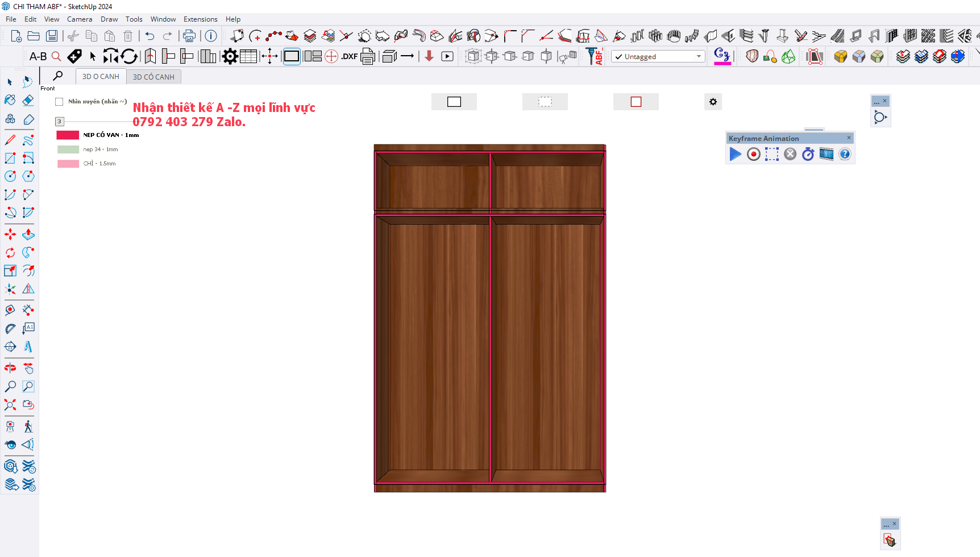Image resolution: width=980 pixels, height=557 pixels.
Task: Click the DXF export icon
Action: (349, 56)
